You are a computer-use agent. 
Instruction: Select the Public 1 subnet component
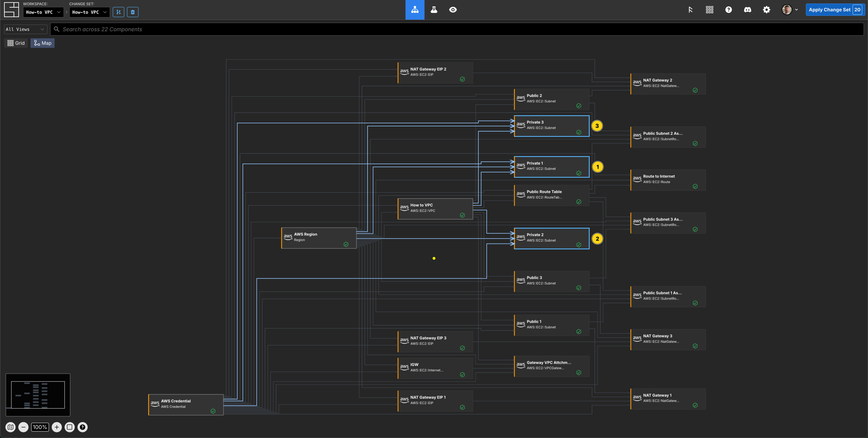(552, 325)
